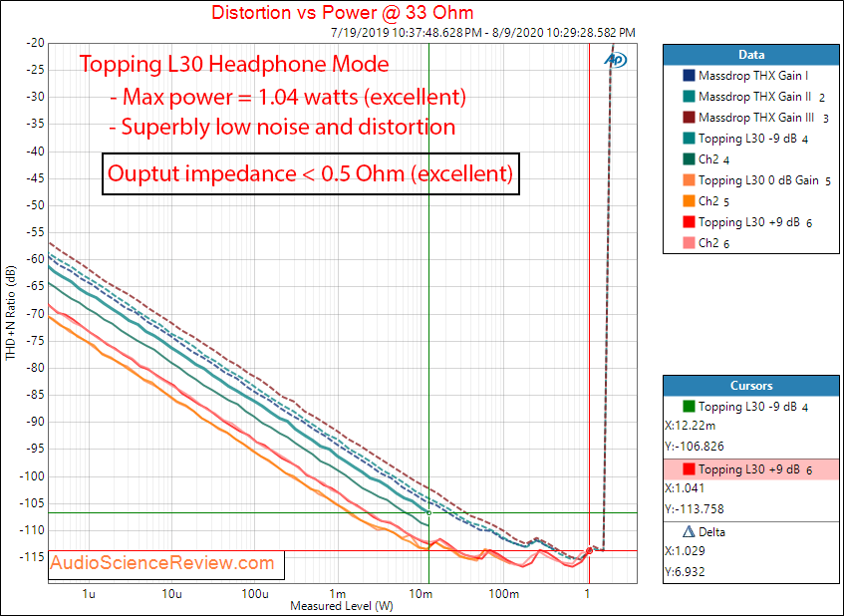This screenshot has height=616, width=844.
Task: Click cursor value Y:-113.758
Action: [x=695, y=508]
